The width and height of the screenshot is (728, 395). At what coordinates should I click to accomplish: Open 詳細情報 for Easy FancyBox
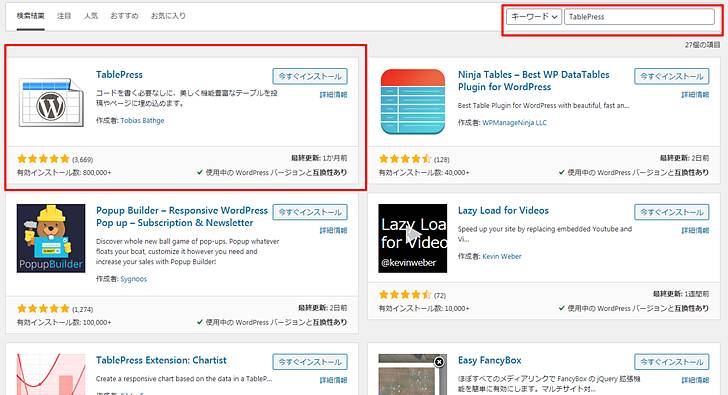click(695, 380)
